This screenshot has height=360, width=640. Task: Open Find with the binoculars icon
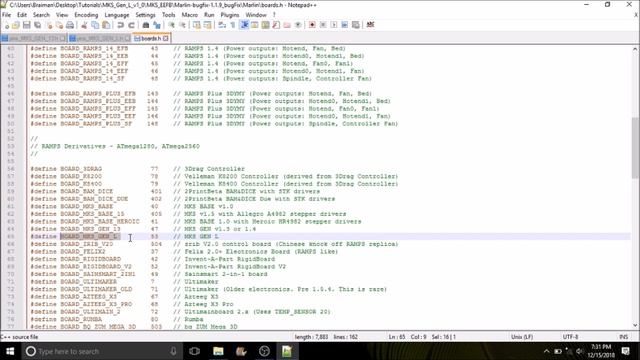(x=146, y=25)
